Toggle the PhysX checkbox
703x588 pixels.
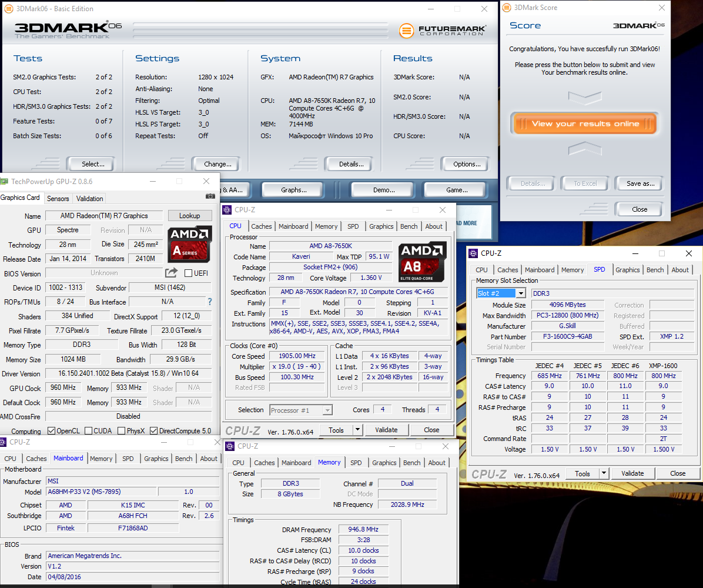(121, 431)
